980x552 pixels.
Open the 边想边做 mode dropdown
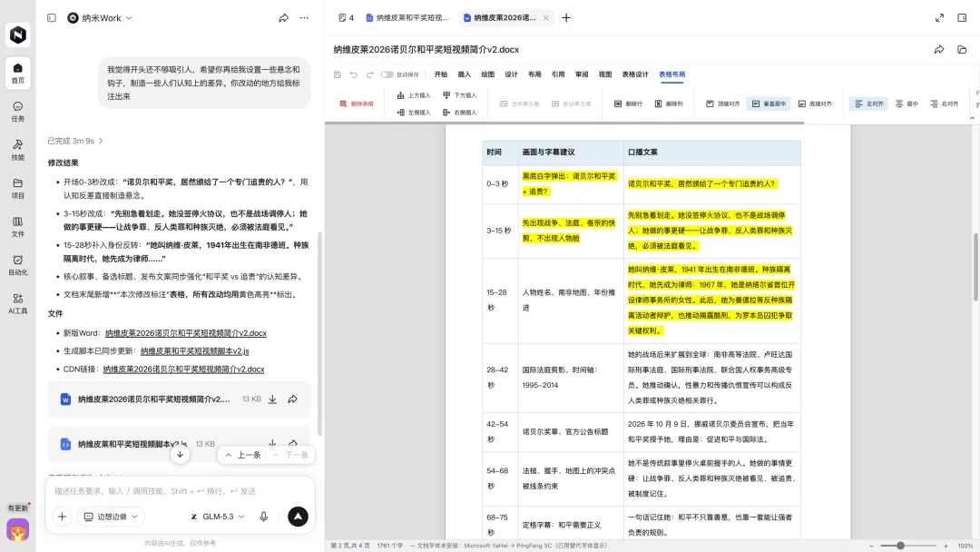coord(112,517)
